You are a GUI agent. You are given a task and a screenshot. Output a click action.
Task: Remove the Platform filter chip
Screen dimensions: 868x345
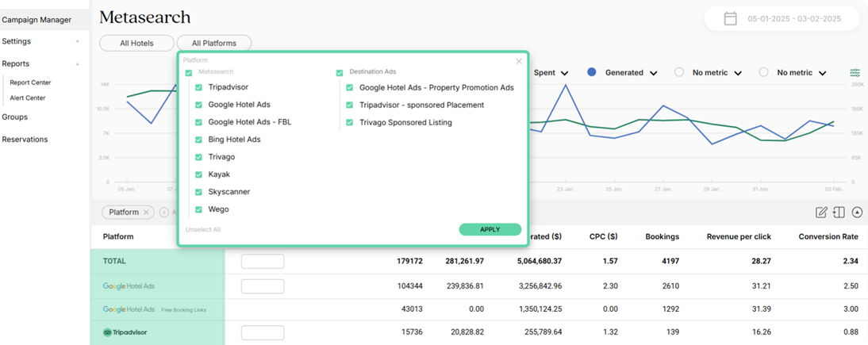click(145, 212)
